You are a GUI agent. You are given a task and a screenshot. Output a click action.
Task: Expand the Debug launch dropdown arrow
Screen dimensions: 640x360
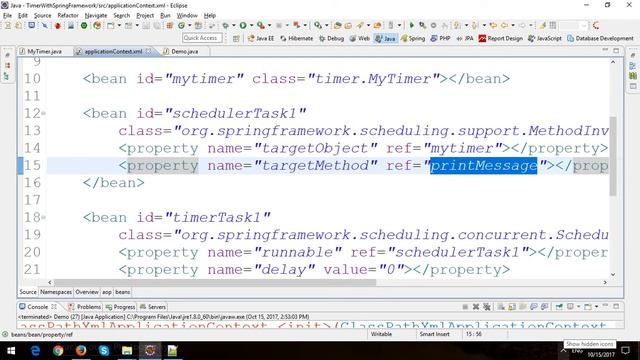pos(233,25)
